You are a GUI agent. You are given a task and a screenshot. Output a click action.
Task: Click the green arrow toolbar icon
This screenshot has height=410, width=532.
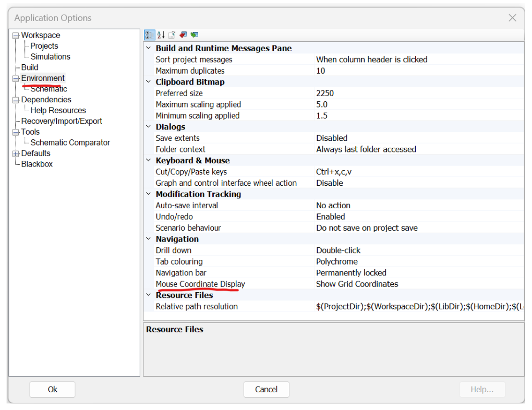[x=195, y=35]
